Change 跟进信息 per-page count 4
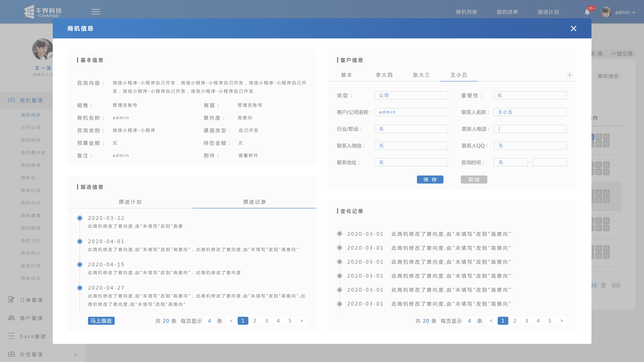 (x=209, y=321)
